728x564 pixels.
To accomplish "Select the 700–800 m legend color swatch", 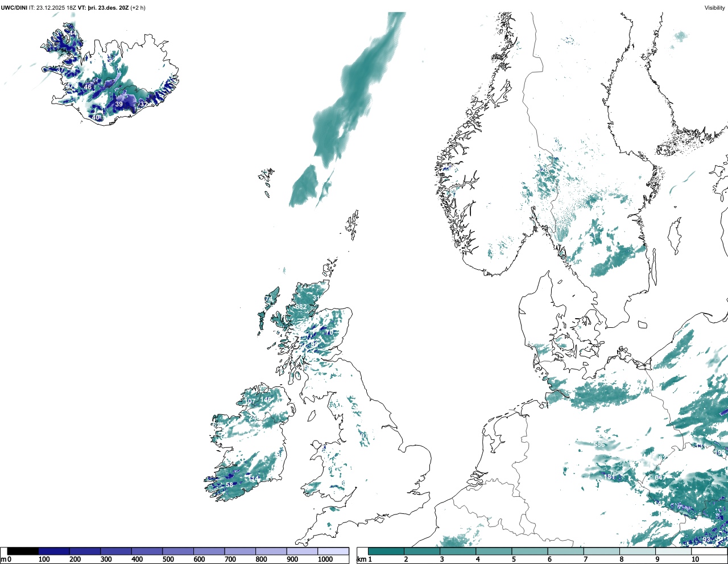I will click(x=240, y=551).
